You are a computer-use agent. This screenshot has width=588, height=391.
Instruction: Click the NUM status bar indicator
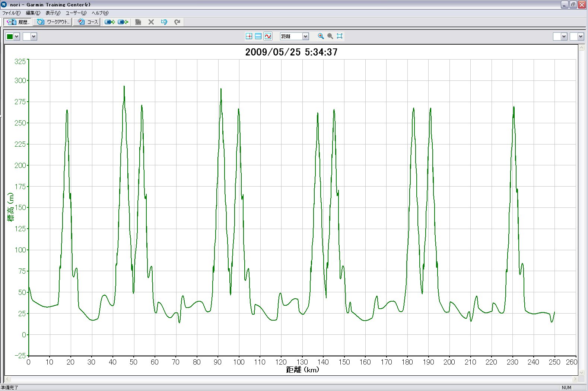click(x=566, y=388)
